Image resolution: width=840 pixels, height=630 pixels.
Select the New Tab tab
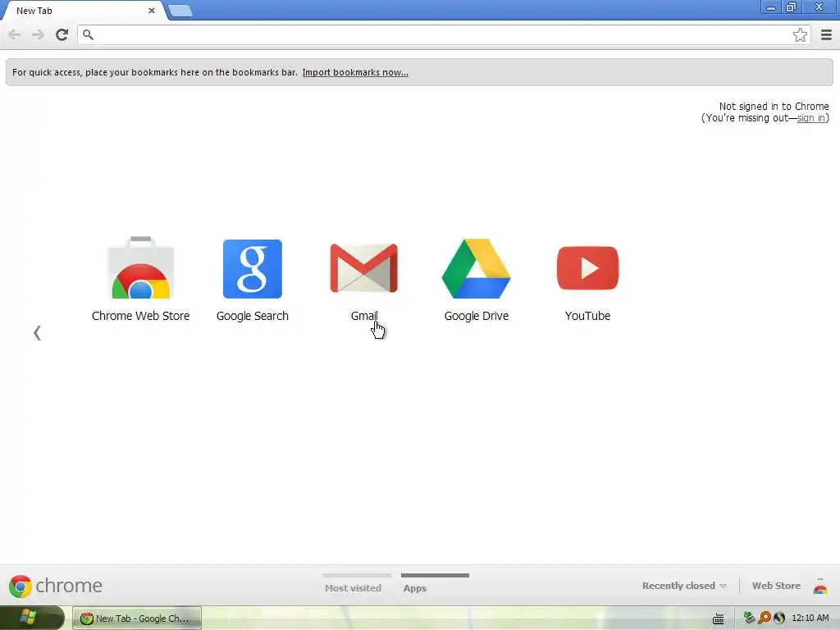click(x=83, y=11)
